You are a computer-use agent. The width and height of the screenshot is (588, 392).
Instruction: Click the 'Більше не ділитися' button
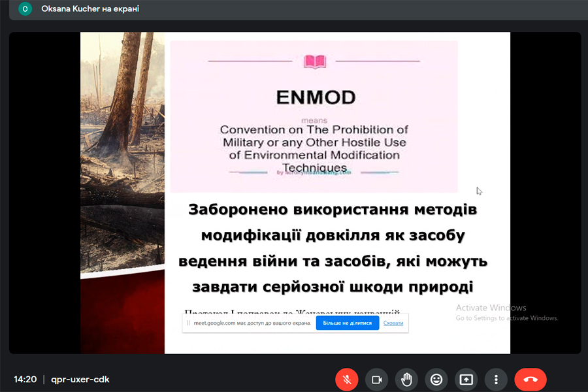(x=348, y=323)
